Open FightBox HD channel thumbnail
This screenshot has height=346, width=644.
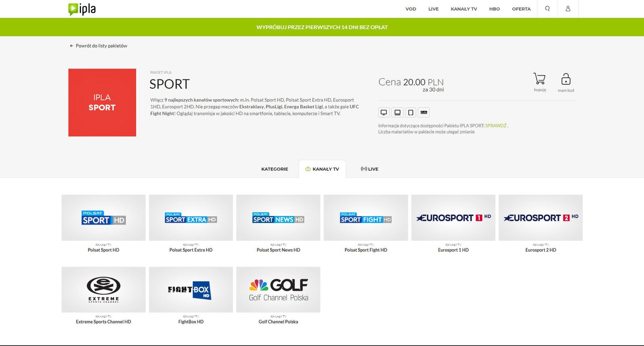click(191, 290)
